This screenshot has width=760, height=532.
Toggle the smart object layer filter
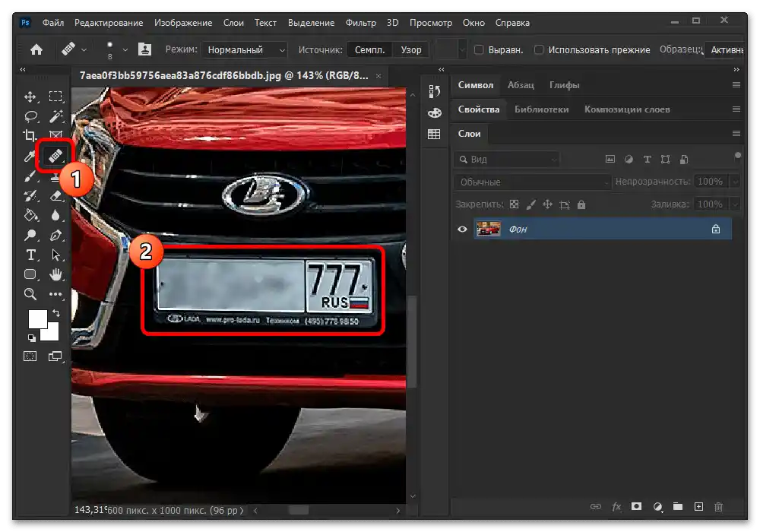tap(684, 160)
